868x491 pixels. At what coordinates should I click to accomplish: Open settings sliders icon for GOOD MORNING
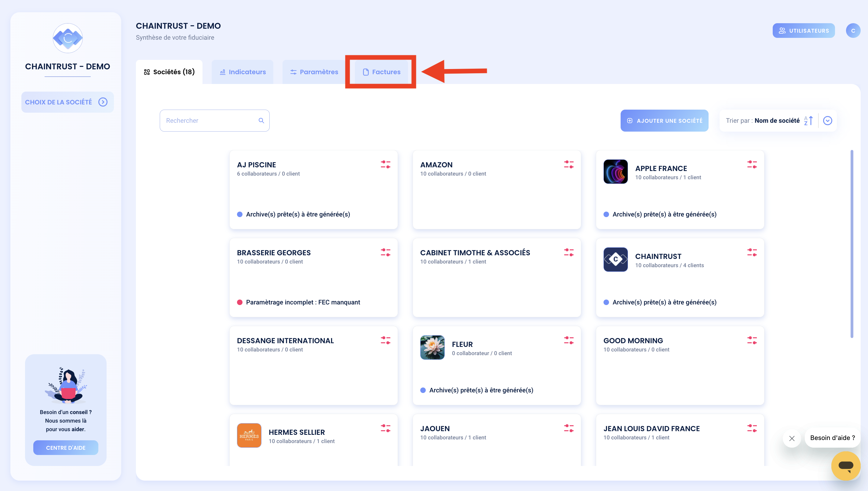point(752,340)
